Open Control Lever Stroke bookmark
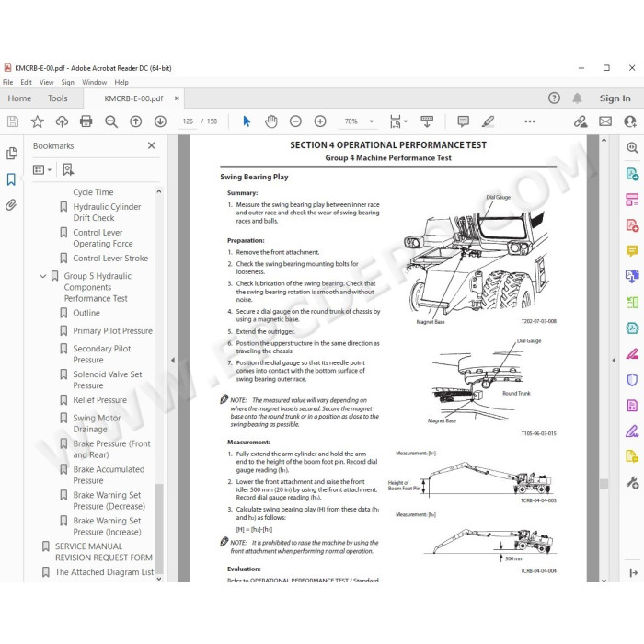This screenshot has width=644, height=644. coord(110,259)
